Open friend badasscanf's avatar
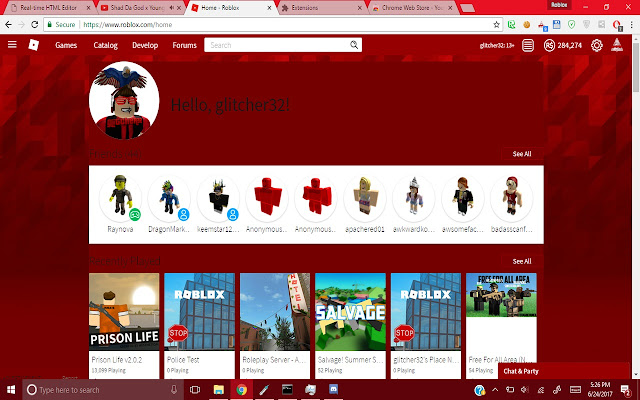The image size is (640, 400). click(x=511, y=198)
